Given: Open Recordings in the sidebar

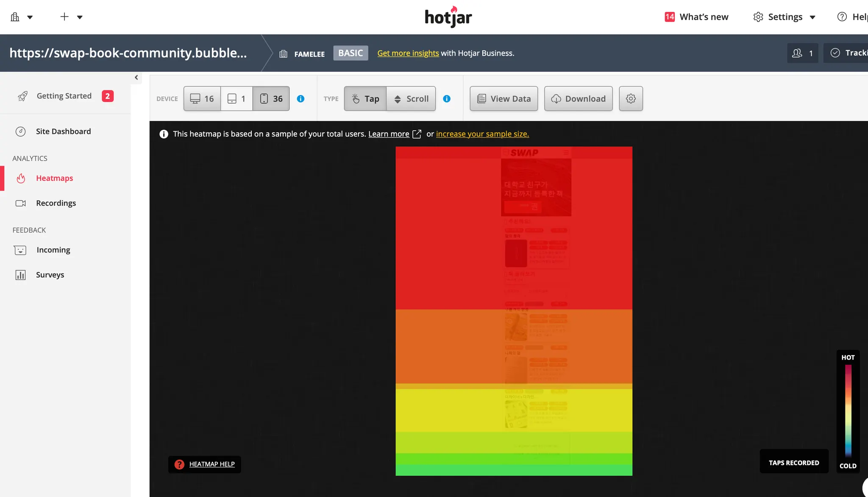Looking at the screenshot, I should coord(56,203).
